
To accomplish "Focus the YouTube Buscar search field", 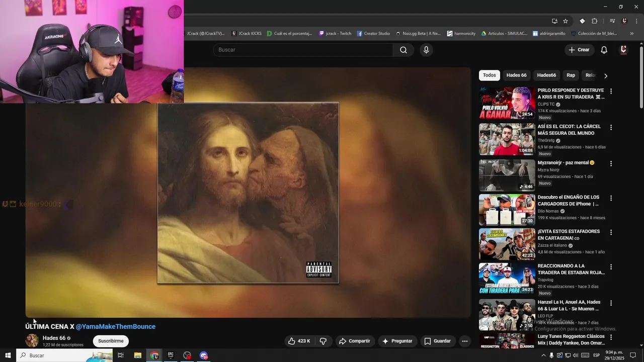I will pos(303,50).
